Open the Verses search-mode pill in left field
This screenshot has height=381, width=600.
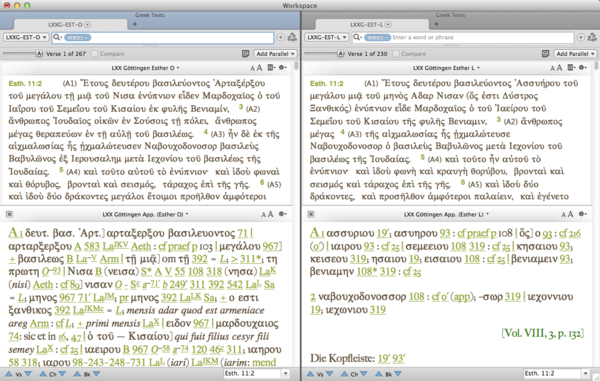pos(77,37)
